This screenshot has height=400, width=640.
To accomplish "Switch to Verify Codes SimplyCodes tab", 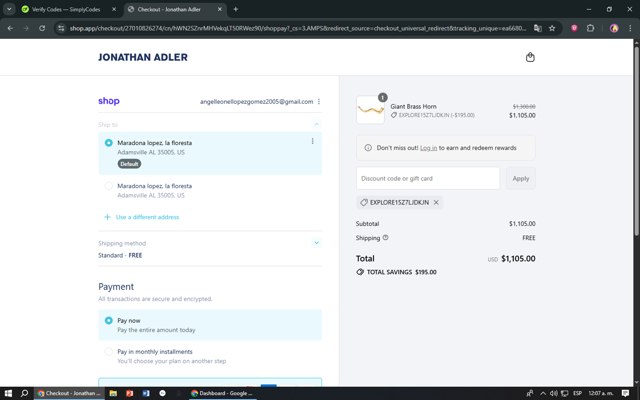I will 66,9.
